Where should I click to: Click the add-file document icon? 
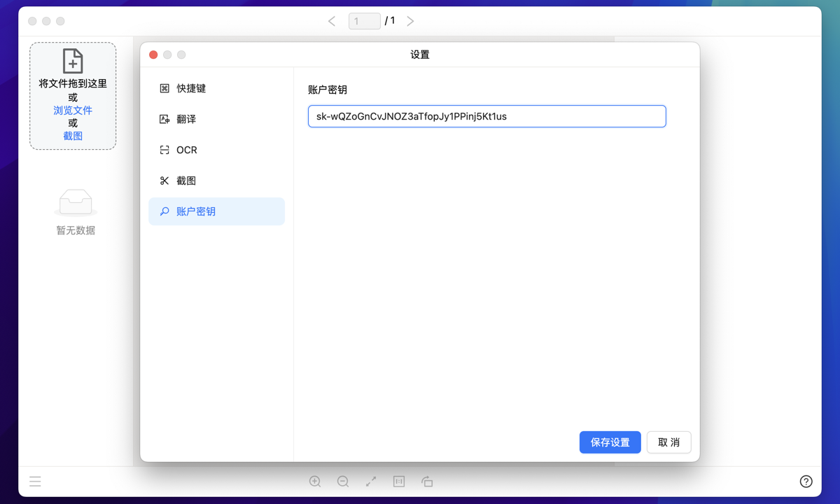(x=73, y=61)
